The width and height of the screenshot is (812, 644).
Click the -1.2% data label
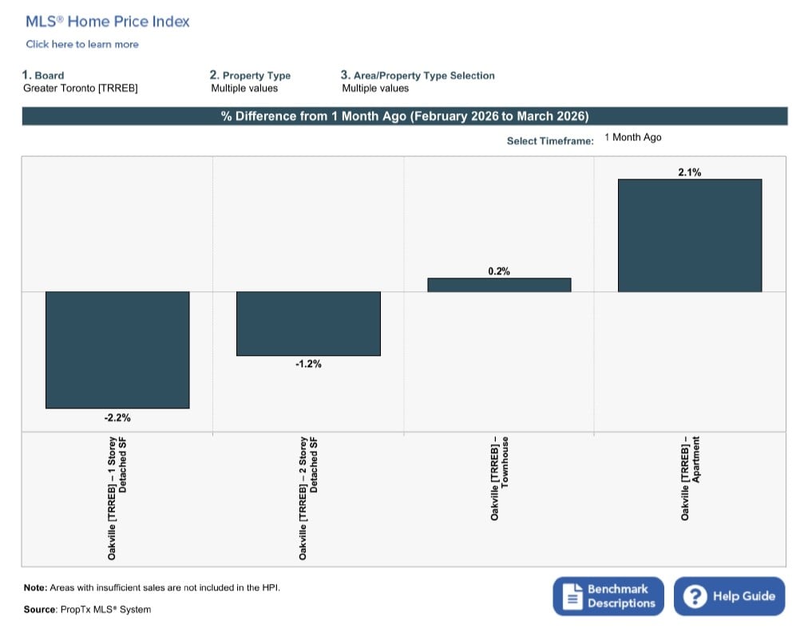click(308, 365)
